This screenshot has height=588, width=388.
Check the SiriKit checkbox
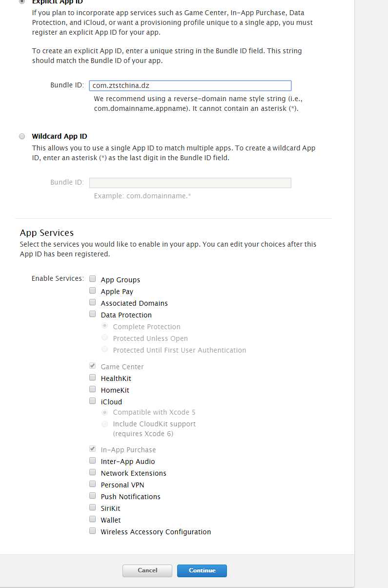(92, 507)
